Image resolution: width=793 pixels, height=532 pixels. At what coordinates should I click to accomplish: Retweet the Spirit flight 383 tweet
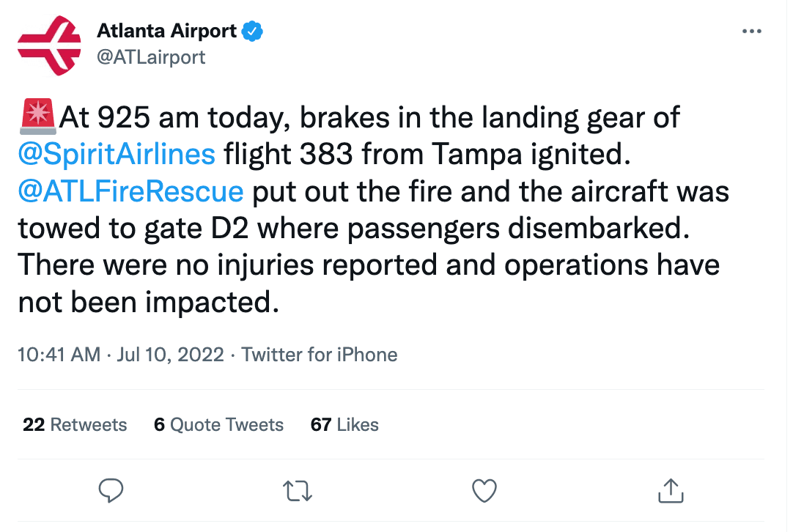click(x=297, y=490)
